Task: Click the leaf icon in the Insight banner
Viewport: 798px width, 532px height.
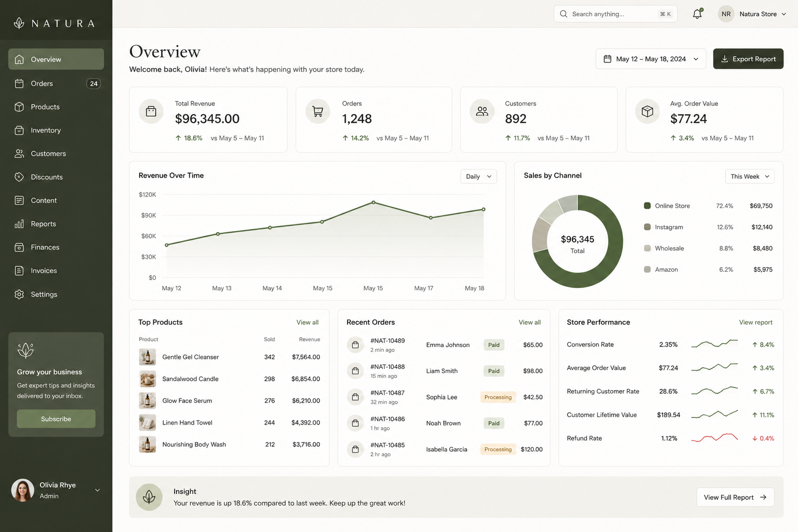Action: (x=149, y=497)
